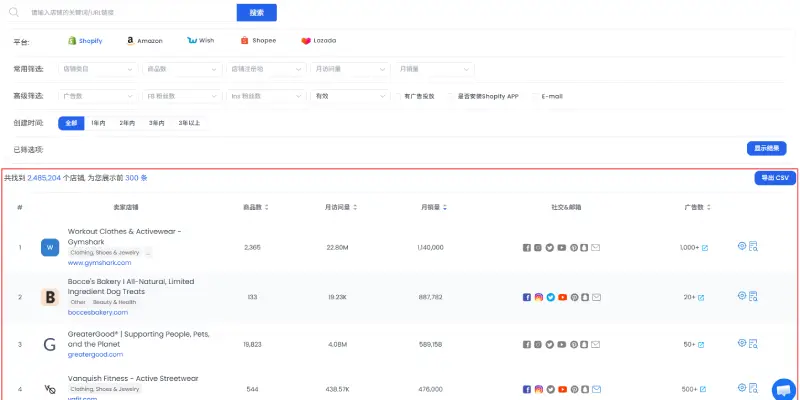Open external link icon beside 1,000+ ads

[x=705, y=248]
